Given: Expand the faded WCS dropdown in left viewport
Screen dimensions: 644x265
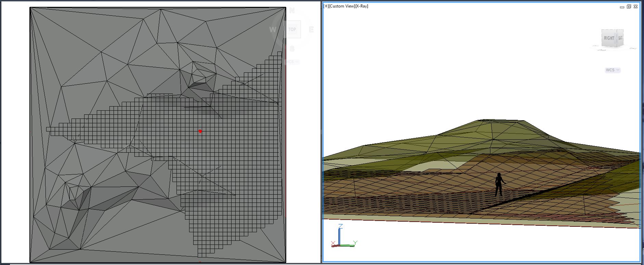Looking at the screenshot, I should tap(292, 62).
